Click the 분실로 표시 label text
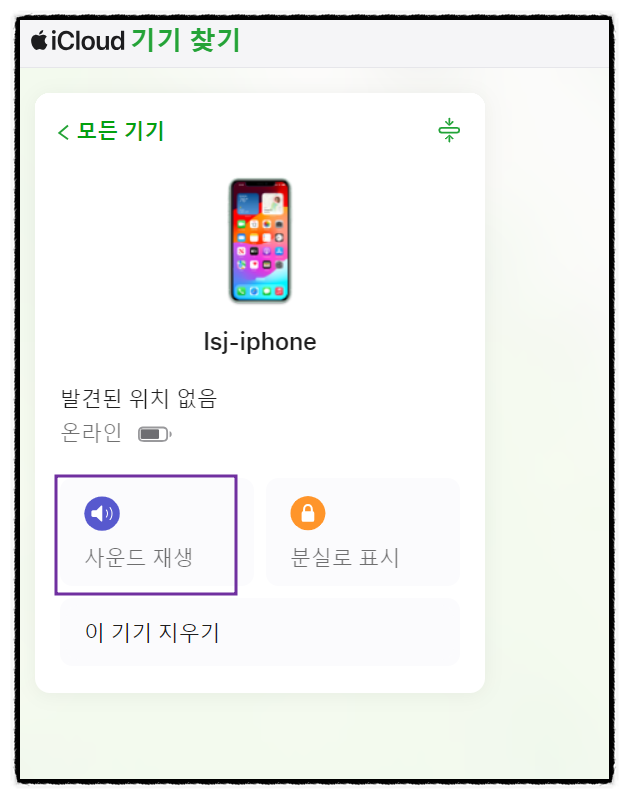 345,557
